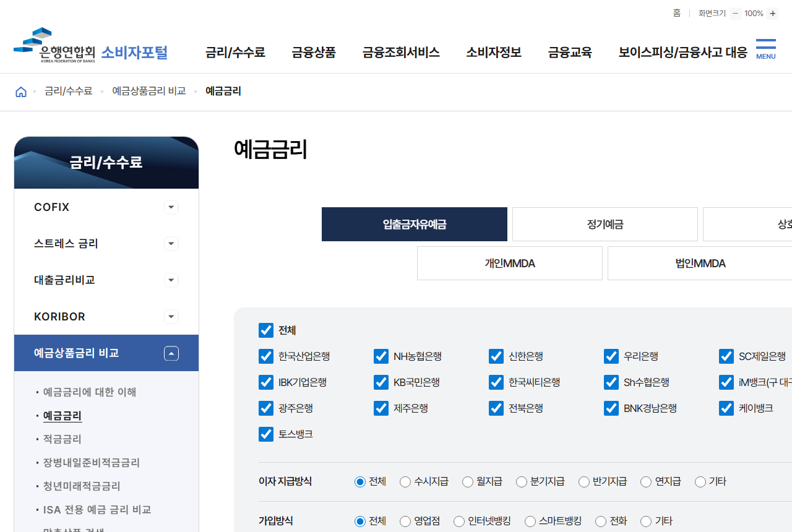Expand the 대출금리비교 section arrow

click(x=171, y=280)
